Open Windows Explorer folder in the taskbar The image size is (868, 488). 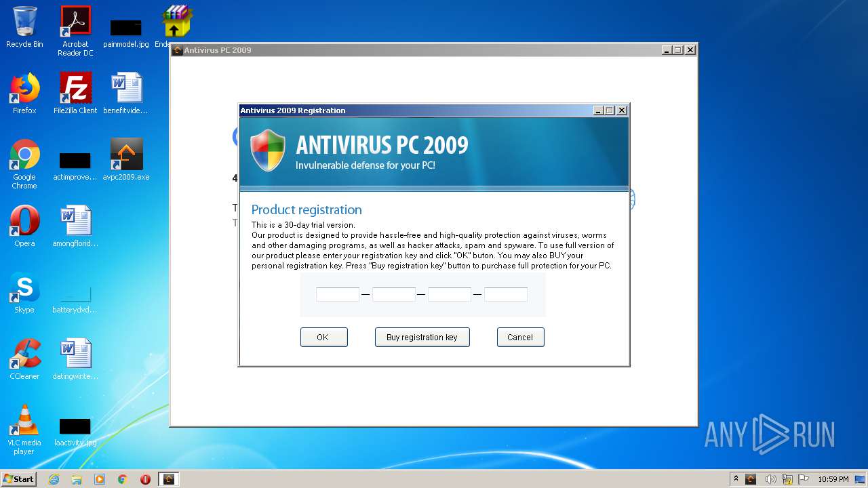click(x=77, y=479)
